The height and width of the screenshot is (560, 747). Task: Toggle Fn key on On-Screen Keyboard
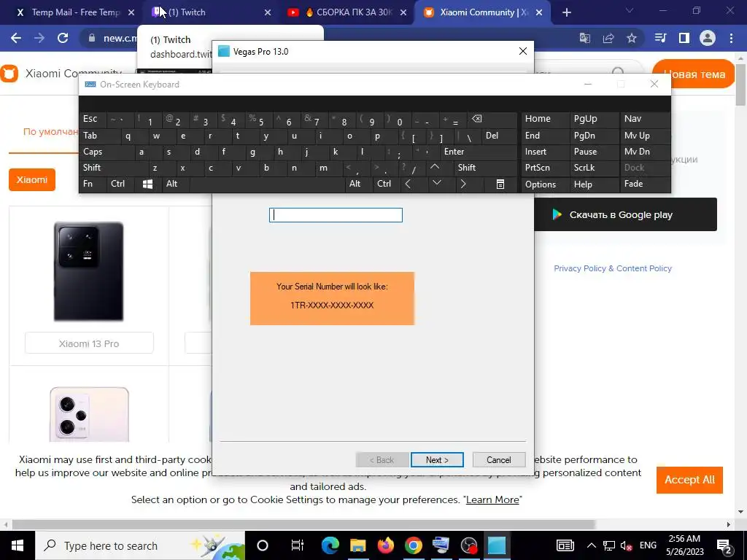93,184
